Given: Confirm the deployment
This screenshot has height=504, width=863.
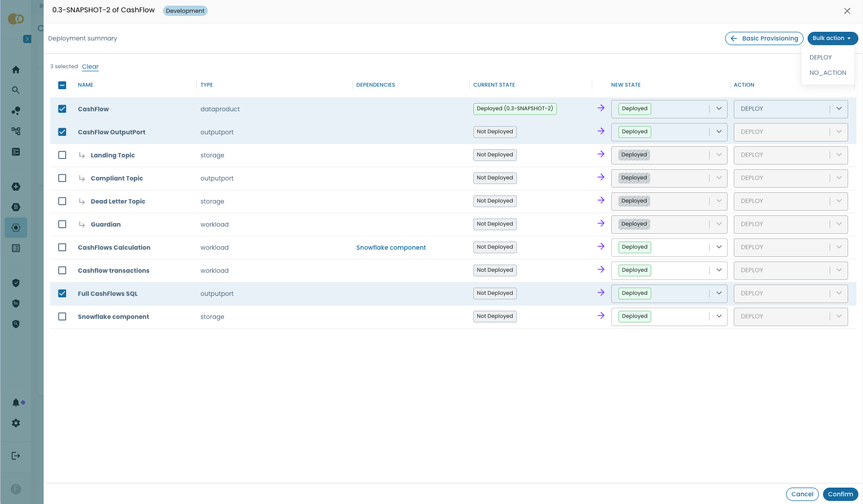Looking at the screenshot, I should pos(840,494).
